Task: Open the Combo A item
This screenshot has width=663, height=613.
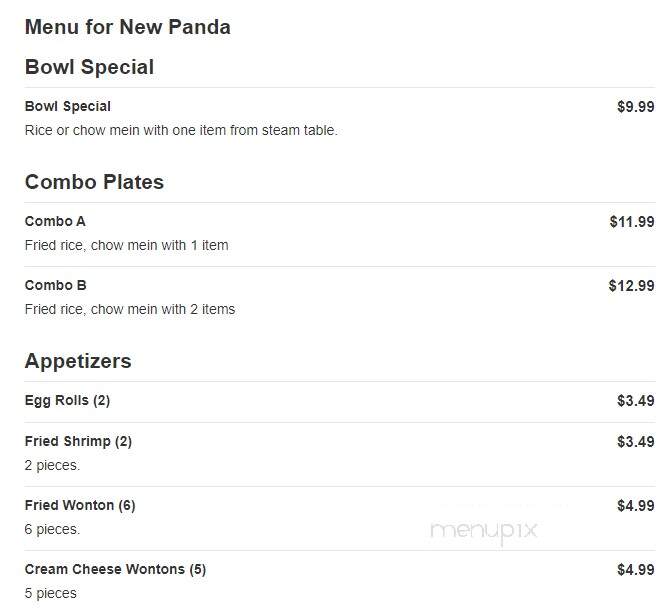Action: [x=55, y=221]
